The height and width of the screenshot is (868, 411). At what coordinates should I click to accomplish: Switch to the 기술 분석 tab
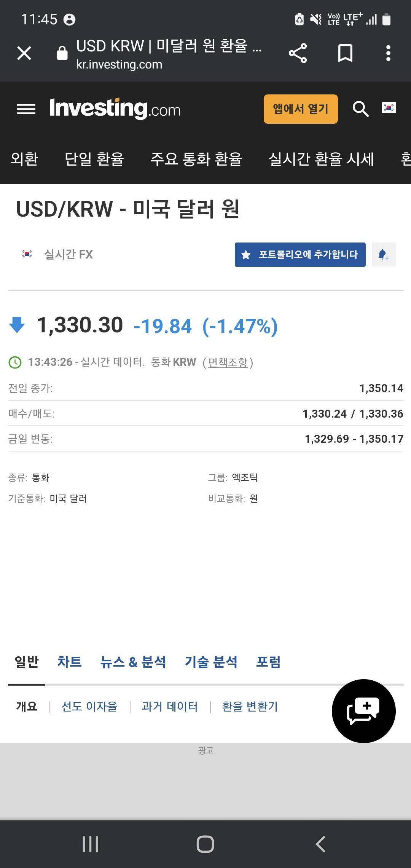click(x=211, y=662)
